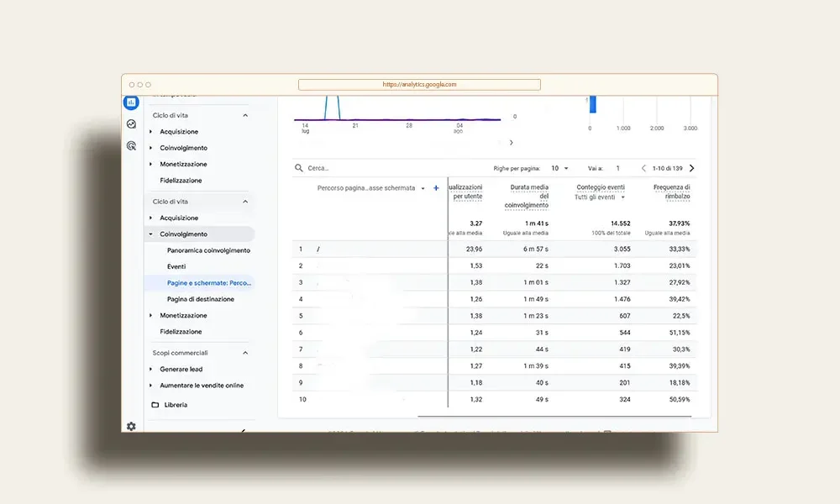The height and width of the screenshot is (504, 840).
Task: Add a dimension with the blue plus icon
Action: 436,188
